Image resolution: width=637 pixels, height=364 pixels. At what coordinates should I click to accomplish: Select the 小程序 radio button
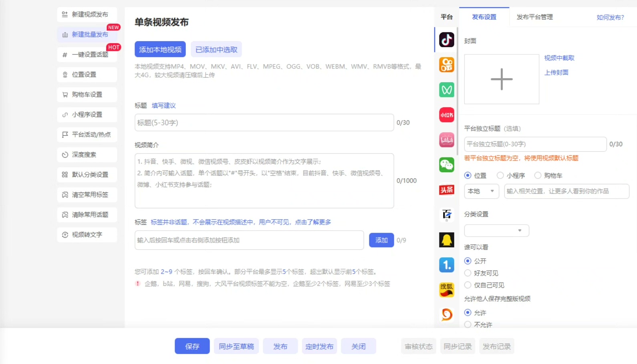coord(500,175)
